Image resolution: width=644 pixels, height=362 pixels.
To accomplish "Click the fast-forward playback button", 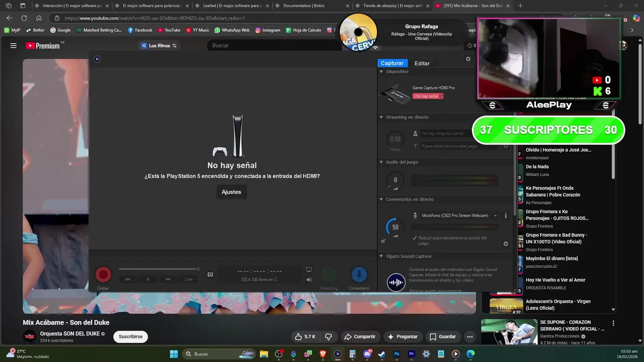I will click(x=168, y=279).
